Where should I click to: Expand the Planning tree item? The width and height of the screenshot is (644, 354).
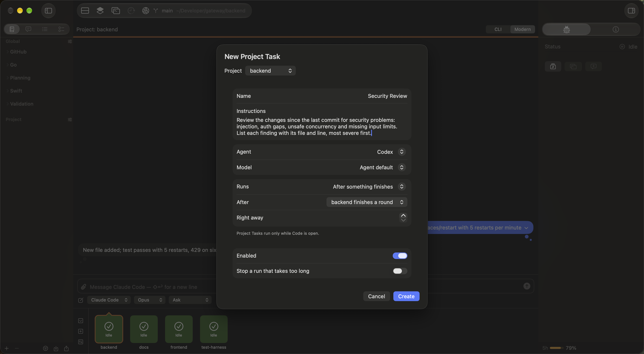coord(8,78)
